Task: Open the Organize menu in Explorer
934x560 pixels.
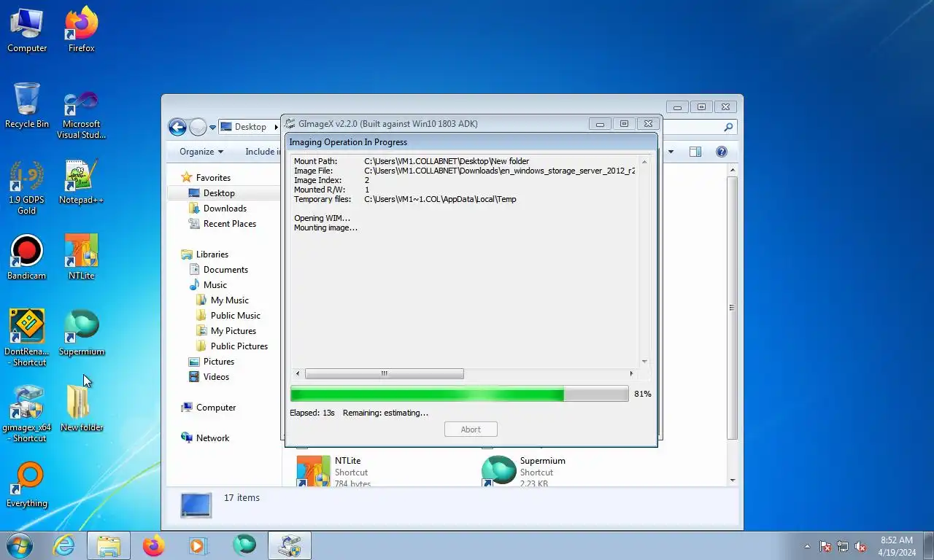Action: [201, 152]
